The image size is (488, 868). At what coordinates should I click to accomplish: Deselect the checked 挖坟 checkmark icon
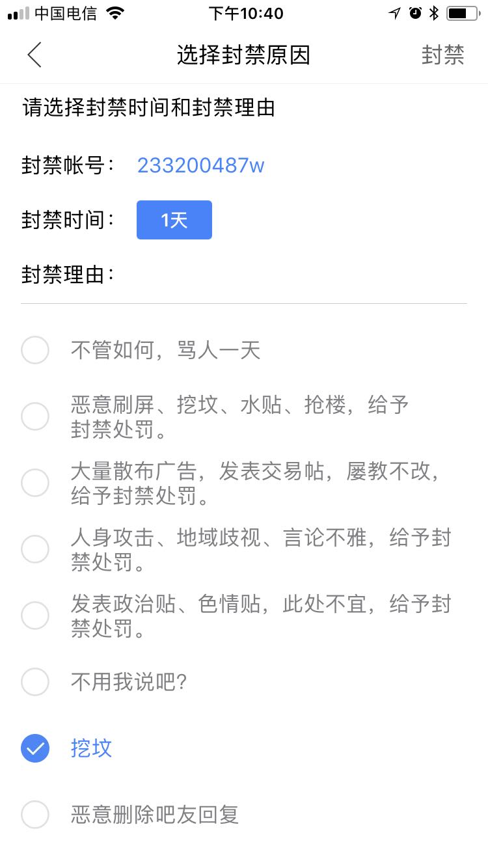tap(35, 748)
